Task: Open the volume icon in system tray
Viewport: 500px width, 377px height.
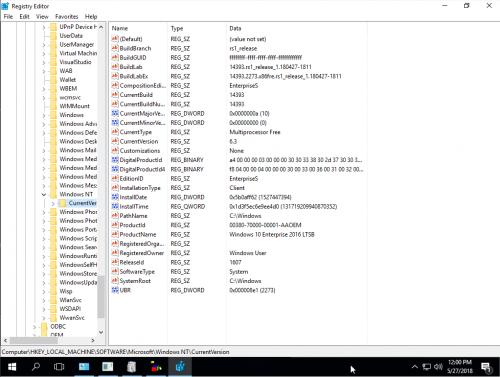Action: point(438,367)
